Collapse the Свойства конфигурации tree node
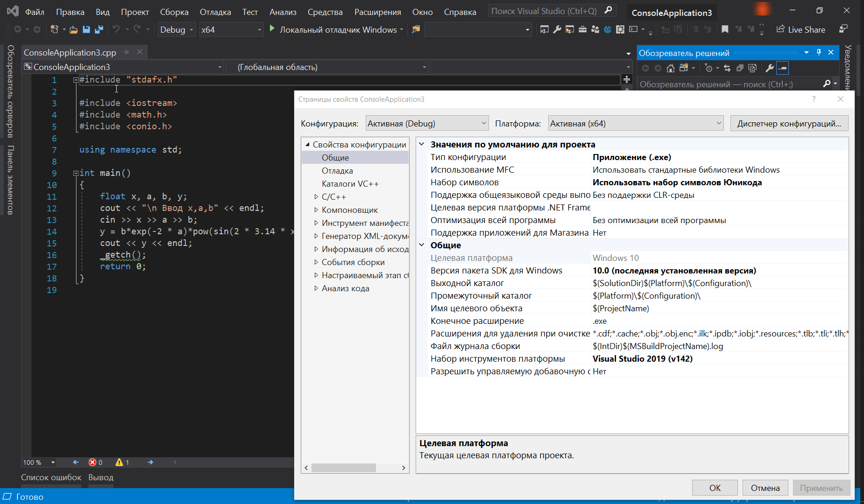This screenshot has width=864, height=504. pyautogui.click(x=307, y=145)
